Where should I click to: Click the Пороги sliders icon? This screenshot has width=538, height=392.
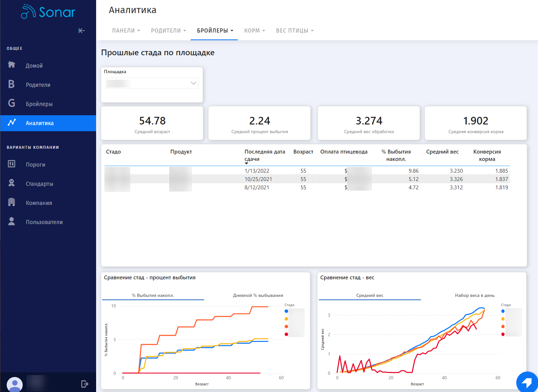11,164
